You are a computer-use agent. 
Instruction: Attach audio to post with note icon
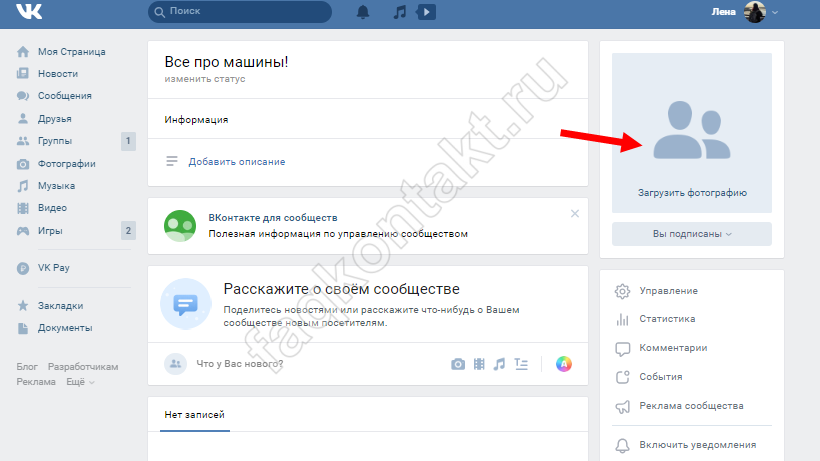[x=499, y=364]
